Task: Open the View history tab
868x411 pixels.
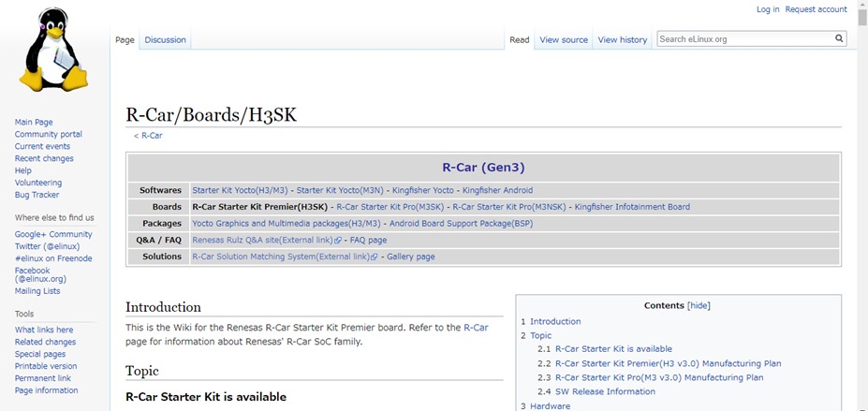Action: [623, 40]
